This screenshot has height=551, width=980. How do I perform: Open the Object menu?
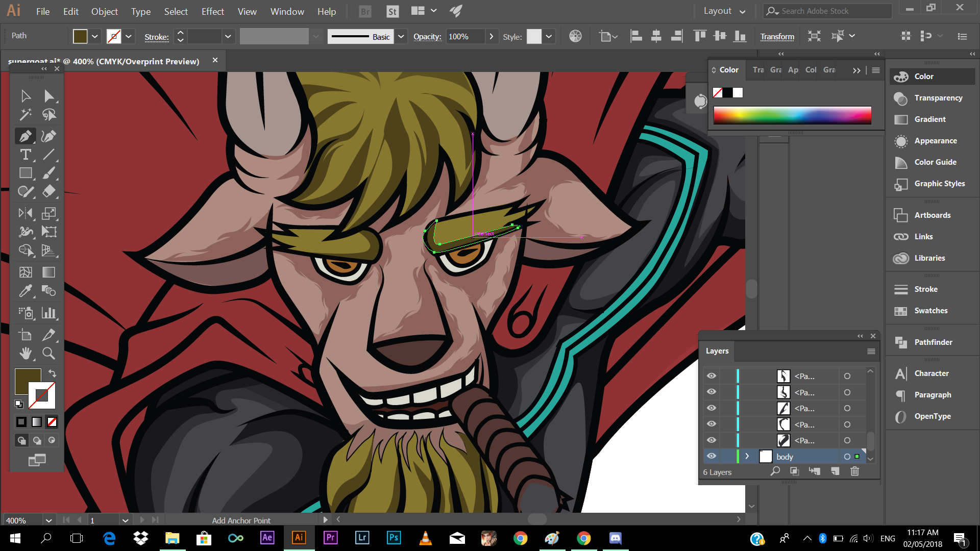click(104, 11)
